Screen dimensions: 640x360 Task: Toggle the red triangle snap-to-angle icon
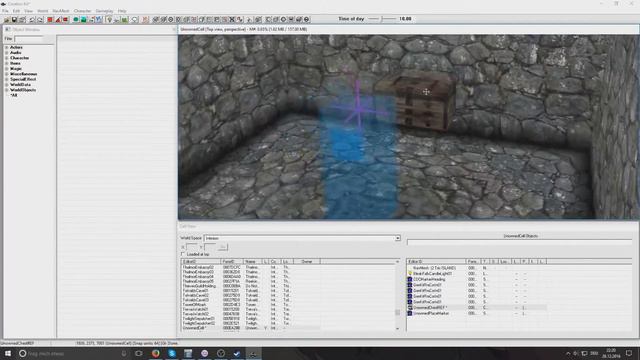pyautogui.click(x=58, y=19)
